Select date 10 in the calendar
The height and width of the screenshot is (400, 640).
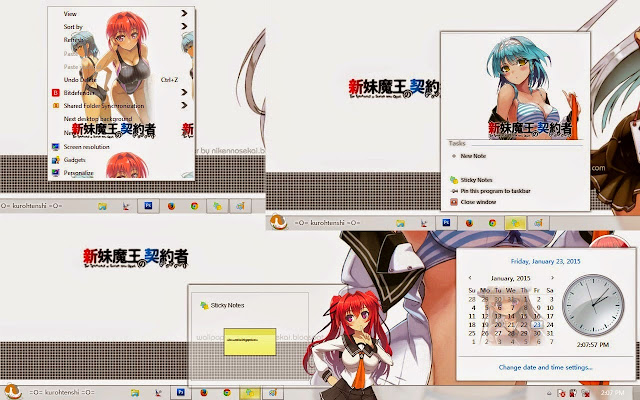pos(550,308)
